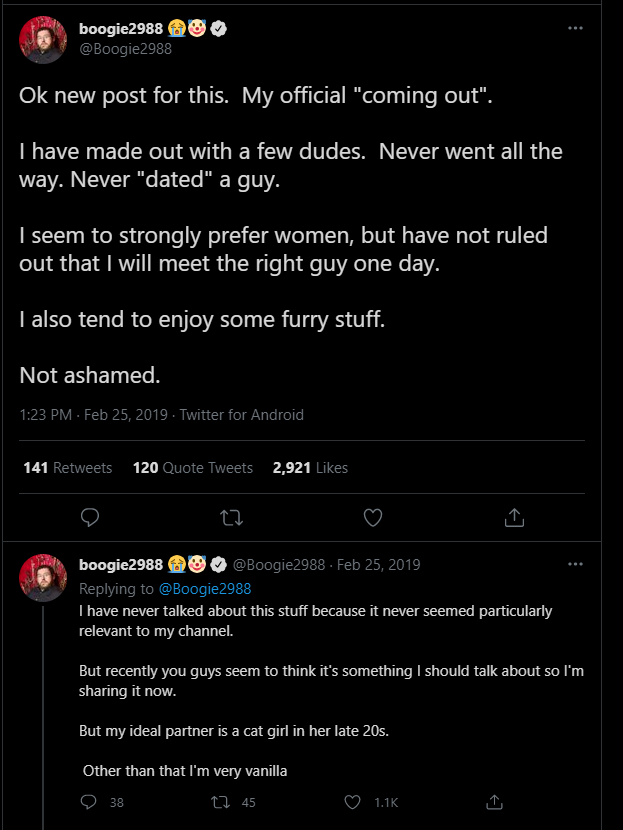The width and height of the screenshot is (623, 830).
Task: Reply to the main coming out tweet
Action: pyautogui.click(x=90, y=517)
